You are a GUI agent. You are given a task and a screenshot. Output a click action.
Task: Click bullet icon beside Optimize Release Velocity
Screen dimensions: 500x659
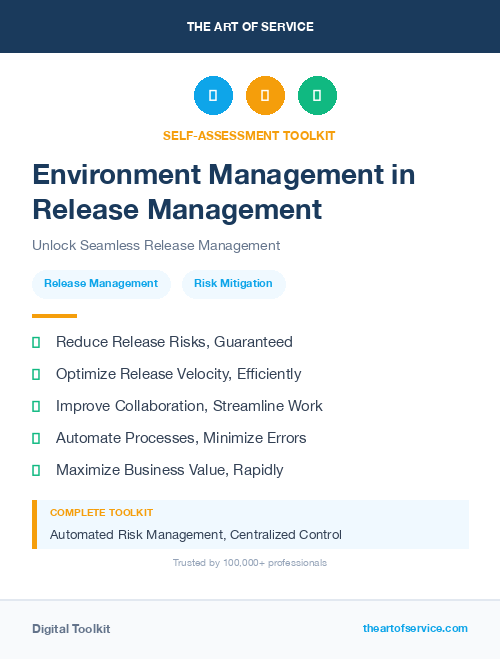pyautogui.click(x=36, y=374)
